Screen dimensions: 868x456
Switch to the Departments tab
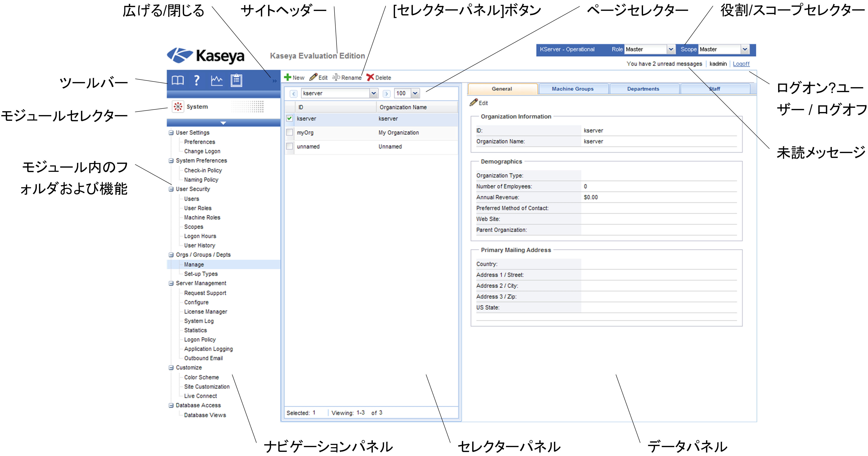click(x=643, y=89)
